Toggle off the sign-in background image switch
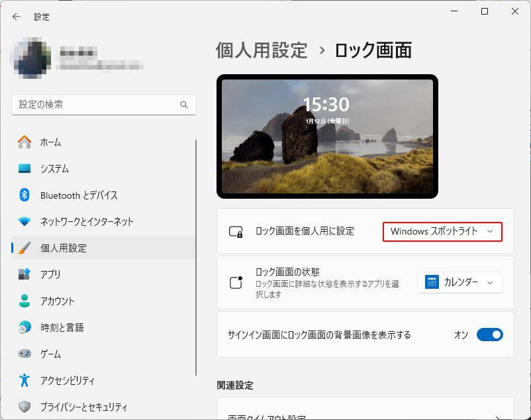531x420 pixels. [489, 335]
